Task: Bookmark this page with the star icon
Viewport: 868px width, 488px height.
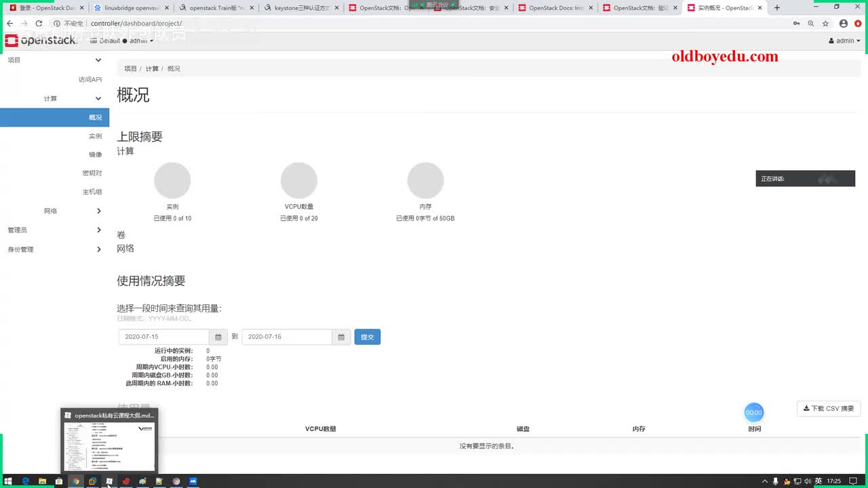Action: click(825, 23)
